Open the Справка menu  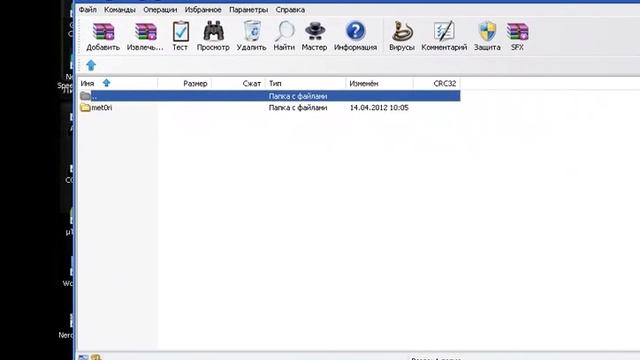click(290, 9)
